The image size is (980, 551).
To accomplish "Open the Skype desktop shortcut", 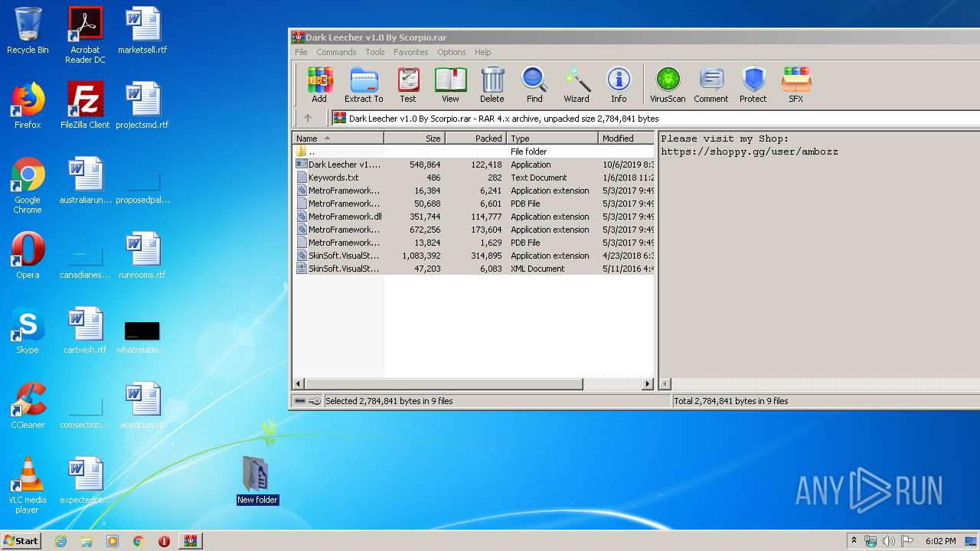I will 28,331.
